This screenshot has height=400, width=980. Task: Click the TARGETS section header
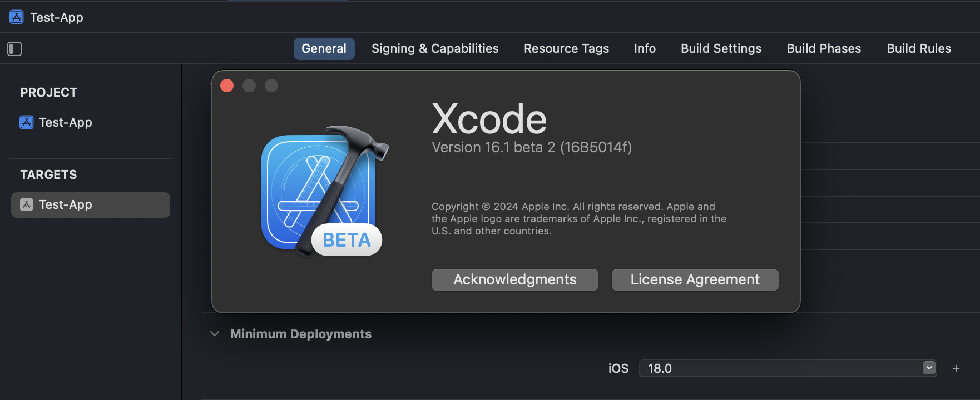coord(49,174)
